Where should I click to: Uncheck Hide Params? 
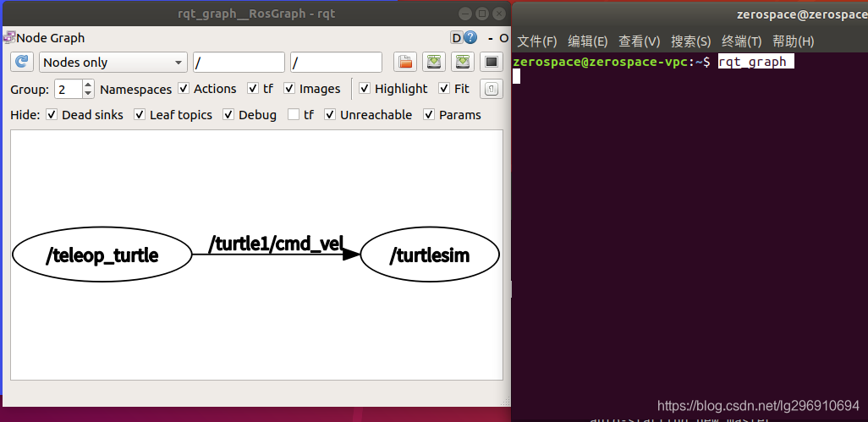[x=428, y=114]
